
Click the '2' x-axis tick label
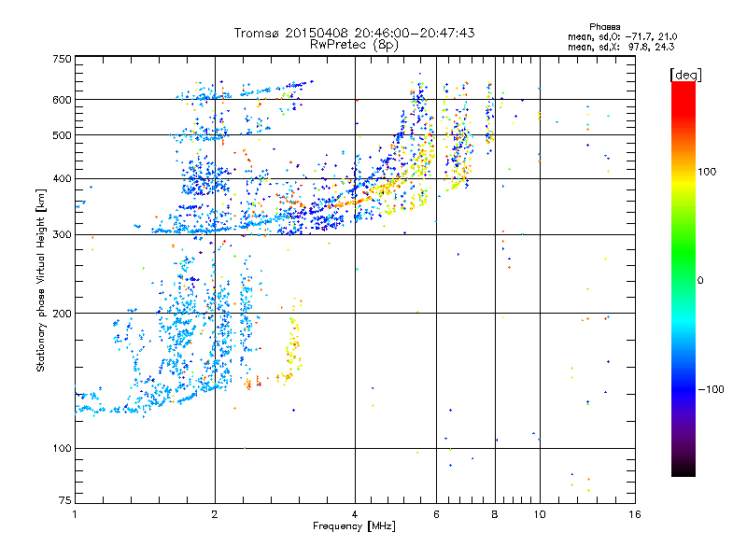[x=215, y=514]
